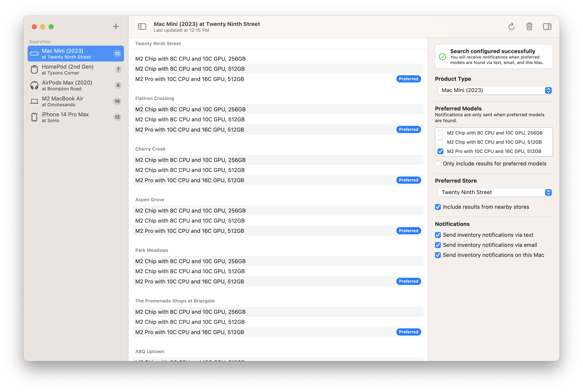
Task: Click Preferred badge under Cherry Creek
Action: coord(408,180)
